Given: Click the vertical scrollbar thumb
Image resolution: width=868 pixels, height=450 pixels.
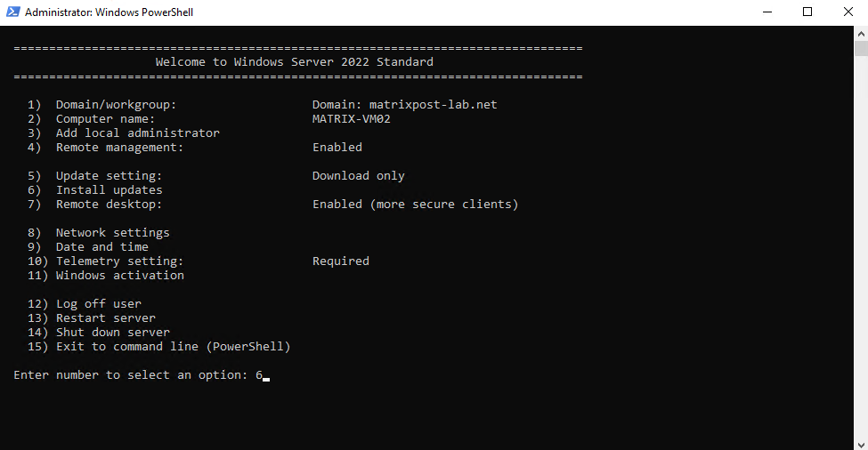Looking at the screenshot, I should click(861, 49).
